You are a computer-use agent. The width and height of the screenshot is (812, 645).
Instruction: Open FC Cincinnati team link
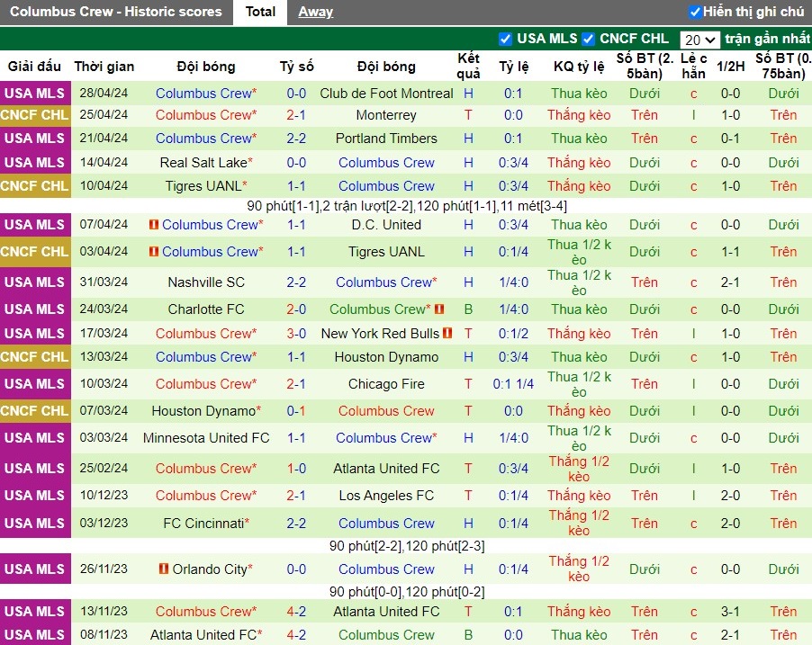pyautogui.click(x=203, y=524)
